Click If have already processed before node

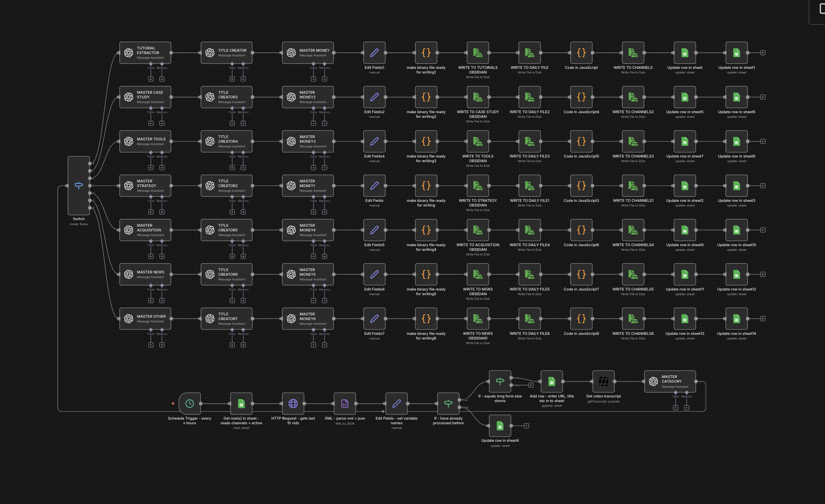click(448, 403)
